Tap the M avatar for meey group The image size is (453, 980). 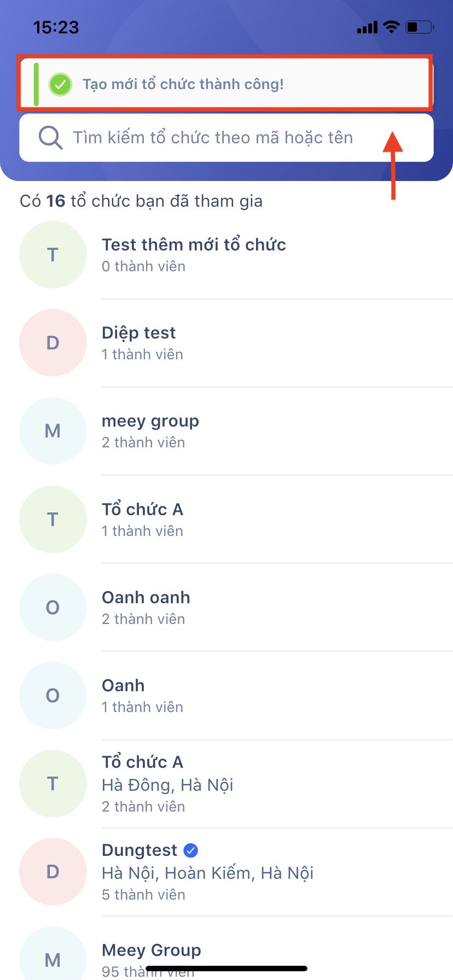click(53, 431)
